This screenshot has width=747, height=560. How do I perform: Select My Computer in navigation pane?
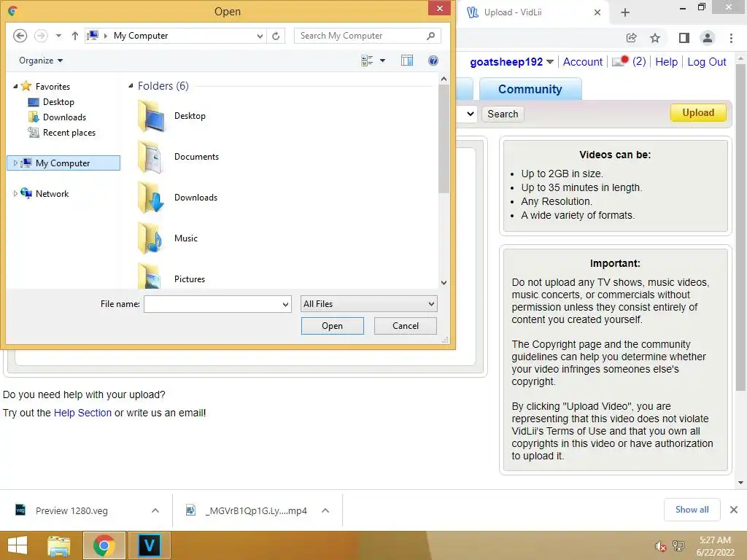coord(63,163)
